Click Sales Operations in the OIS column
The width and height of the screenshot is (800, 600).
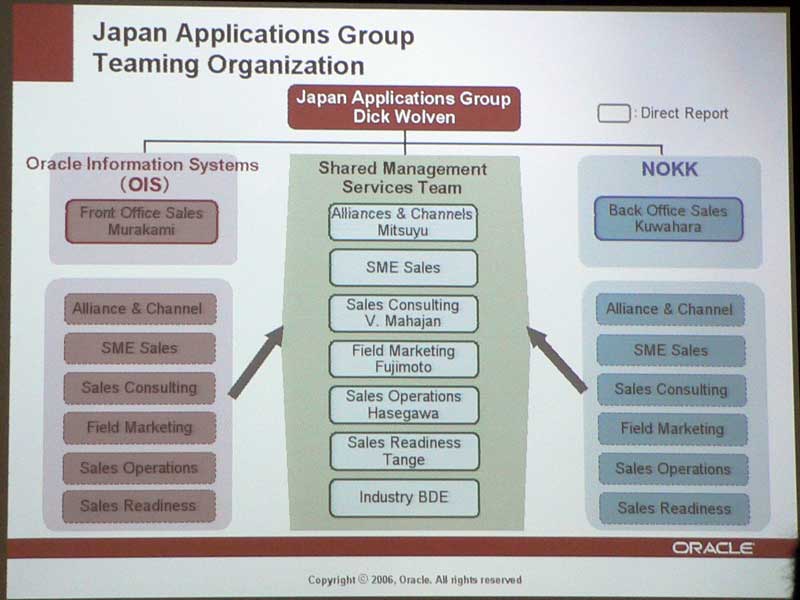139,468
